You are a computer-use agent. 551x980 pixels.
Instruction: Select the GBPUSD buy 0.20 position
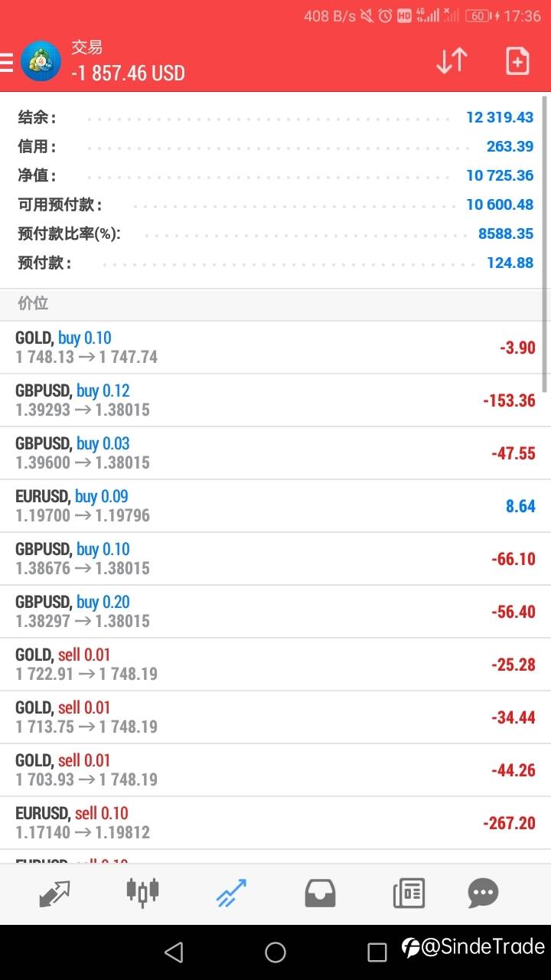click(x=275, y=612)
